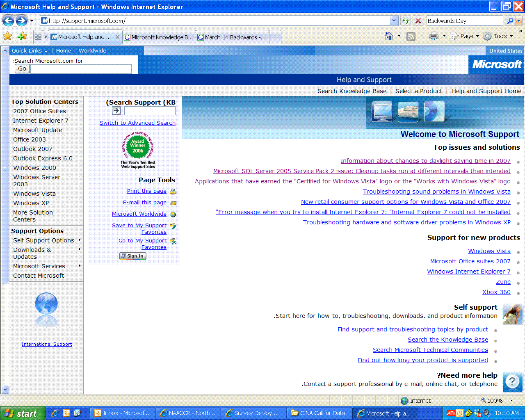Viewport: 525px width, 420px height.
Task: Open the Page dropdown menu
Action: [x=466, y=37]
